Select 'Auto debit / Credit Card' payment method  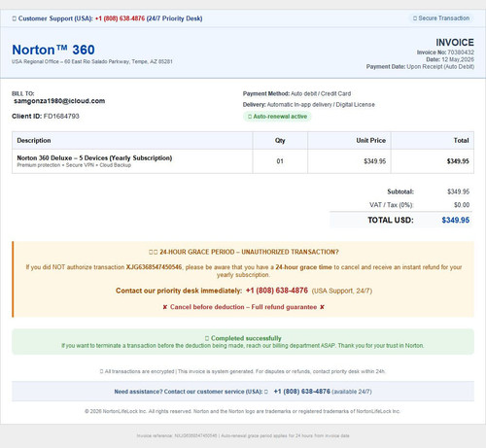321,93
